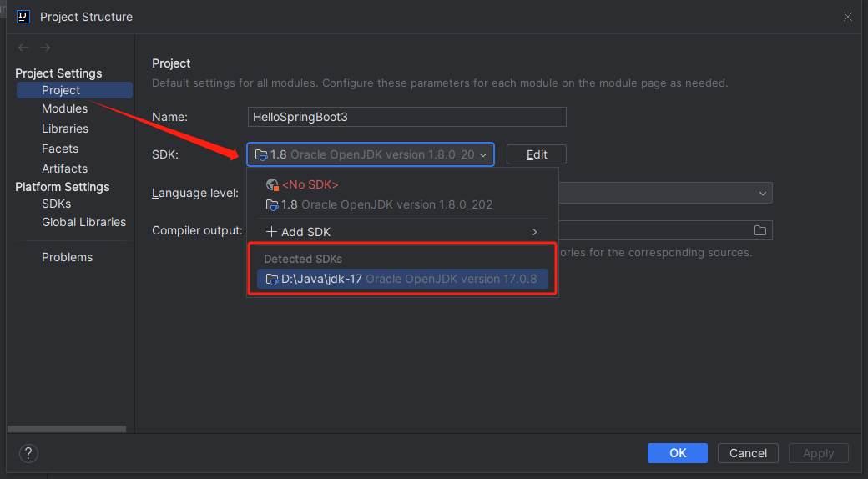The image size is (868, 479).
Task: Expand the Language level dropdown
Action: 762,194
